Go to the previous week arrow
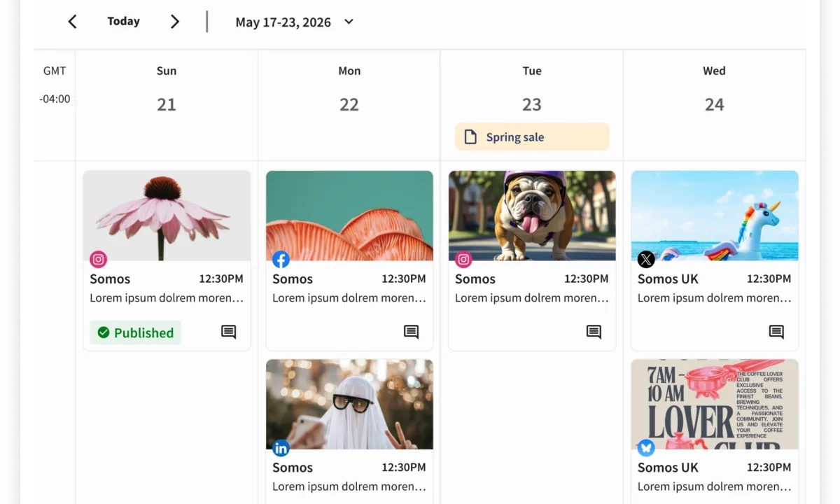 click(72, 22)
